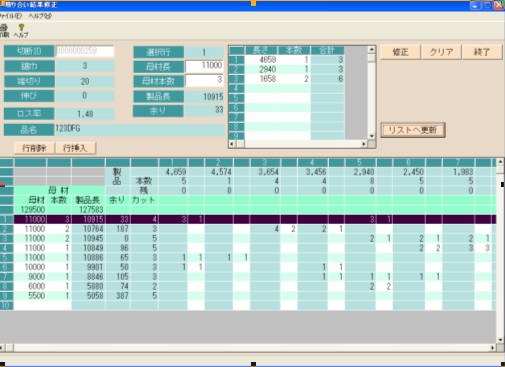Click the 修正 button
505x367 pixels.
click(400, 52)
